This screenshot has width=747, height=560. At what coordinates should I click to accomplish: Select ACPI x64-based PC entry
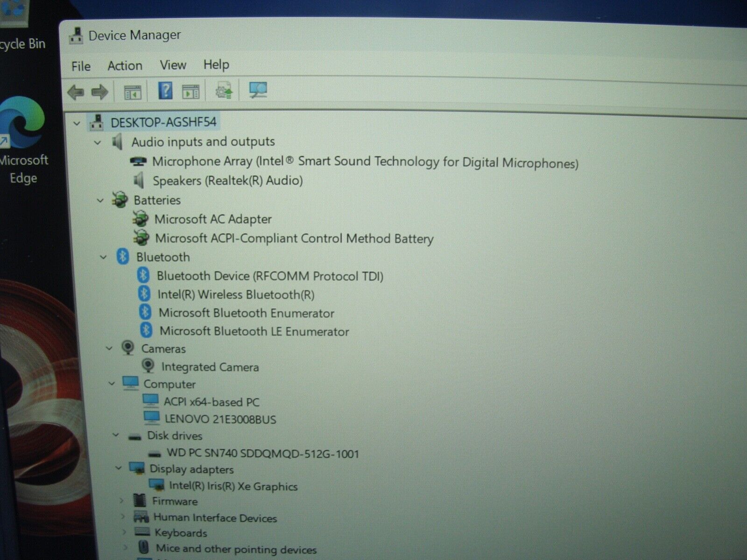pyautogui.click(x=211, y=402)
